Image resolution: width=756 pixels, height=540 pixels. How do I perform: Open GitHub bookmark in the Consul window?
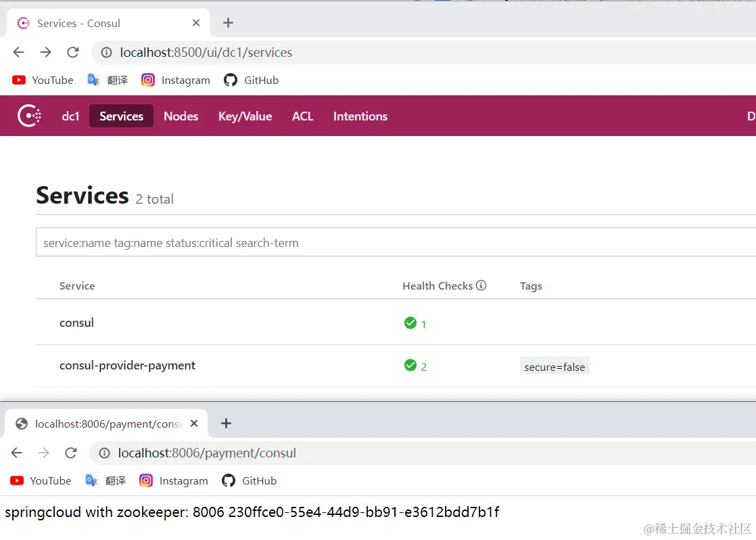pos(251,80)
